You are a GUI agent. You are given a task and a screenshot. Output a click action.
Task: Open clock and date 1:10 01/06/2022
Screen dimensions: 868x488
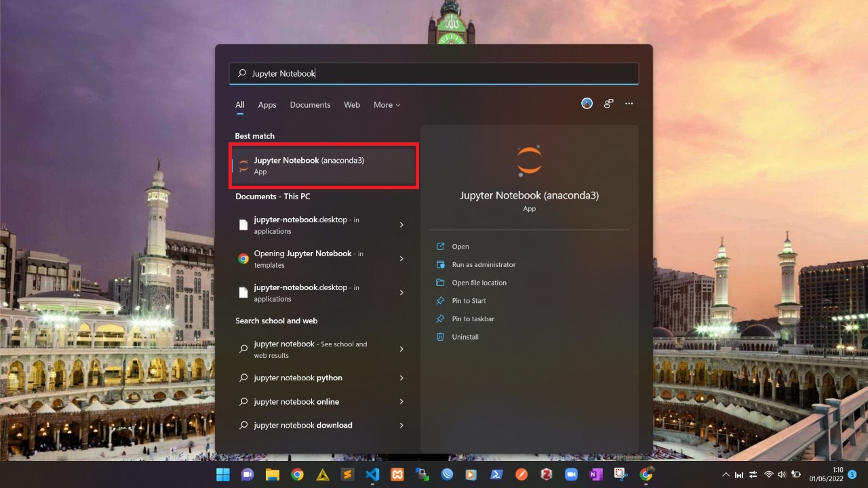tap(825, 474)
